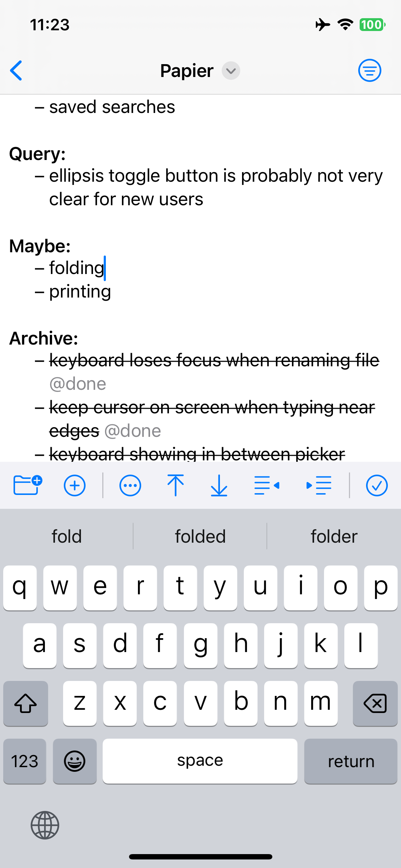
Task: Switch to the 123 numeric keyboard
Action: coord(25,761)
